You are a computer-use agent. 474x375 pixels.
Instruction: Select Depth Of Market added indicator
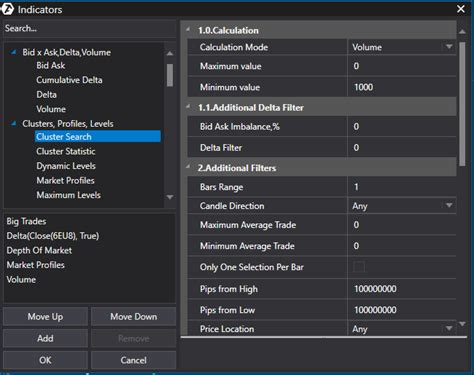click(39, 251)
